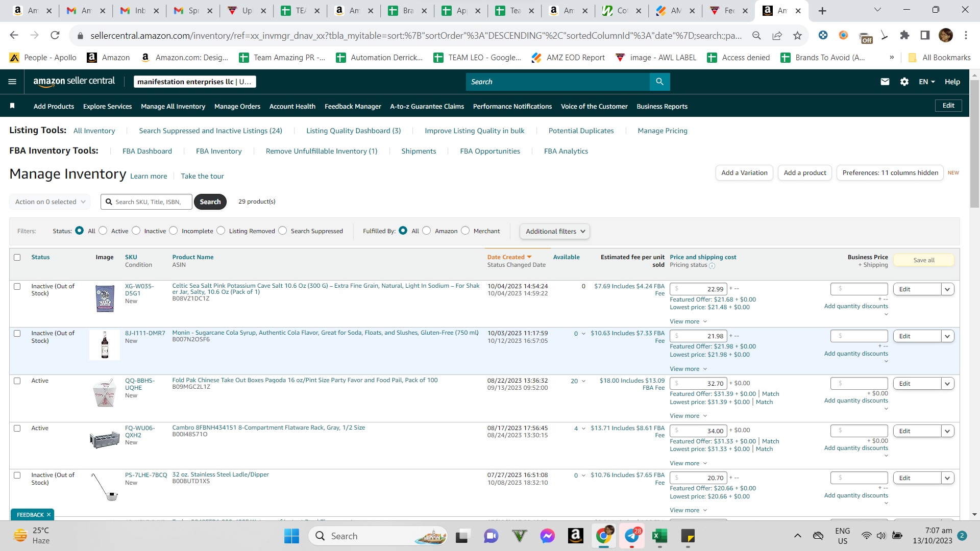Screen dimensions: 980x551
Task: Click the SKU, Title, ISBN search field
Action: [x=146, y=202]
